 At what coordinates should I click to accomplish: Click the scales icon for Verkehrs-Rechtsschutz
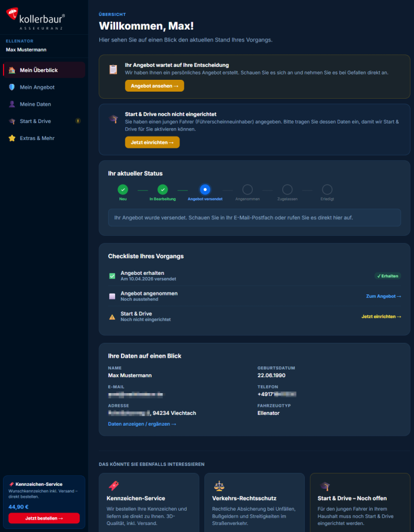(219, 486)
